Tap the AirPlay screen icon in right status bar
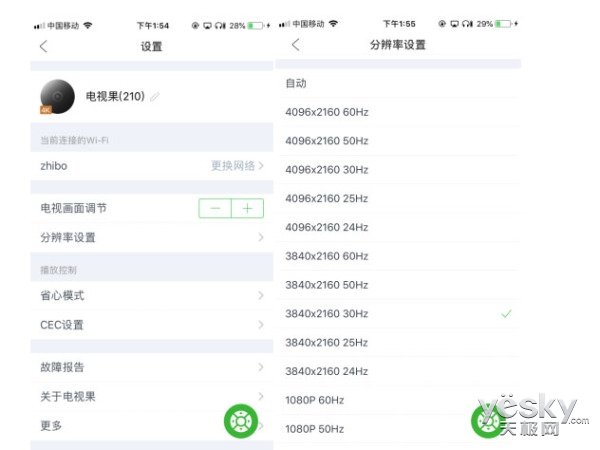 pos(454,24)
